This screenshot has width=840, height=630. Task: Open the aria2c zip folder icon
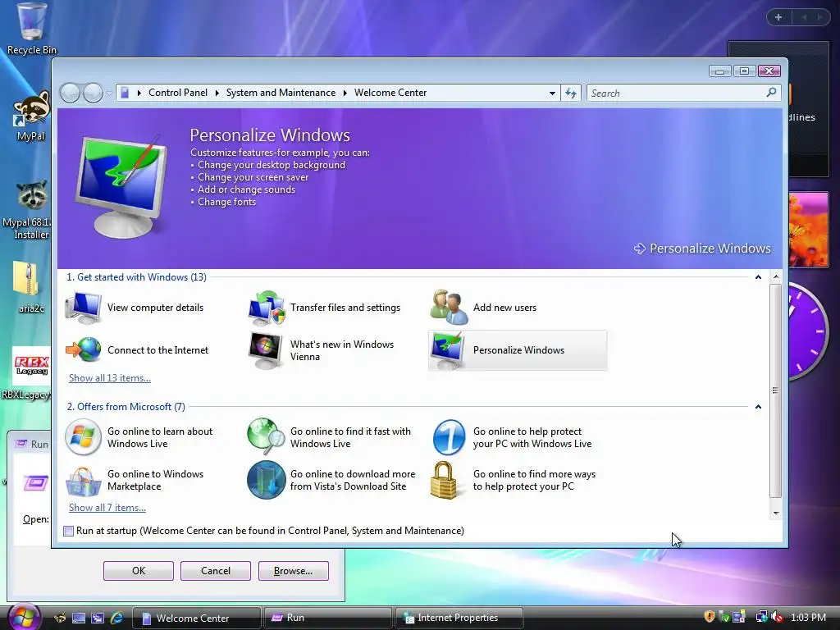click(25, 278)
